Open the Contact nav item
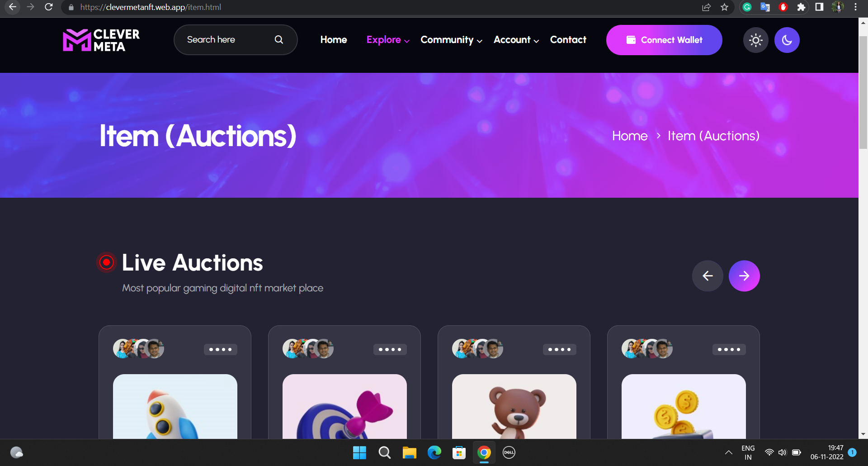Screen dimensions: 868x466 point(568,40)
